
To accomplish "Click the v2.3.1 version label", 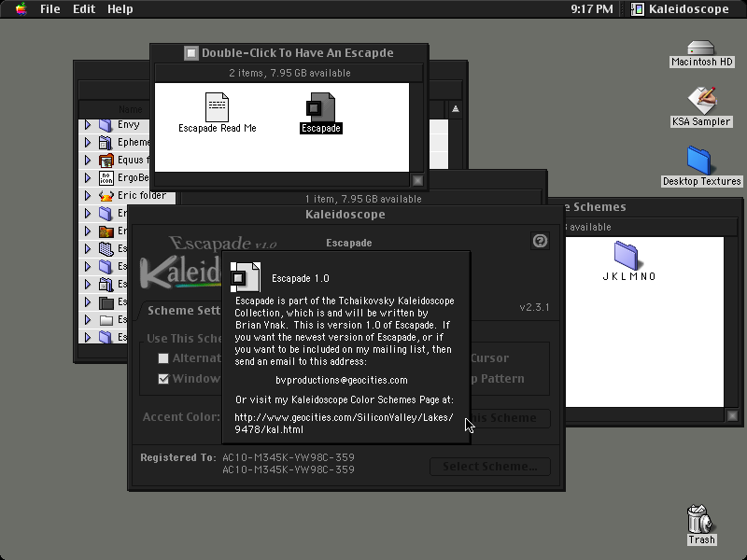I will coord(534,307).
